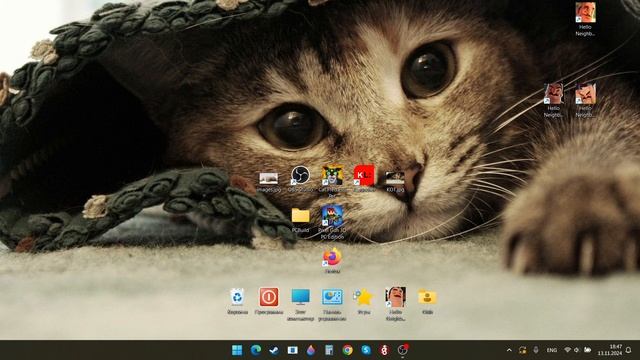This screenshot has height=360, width=640.
Task: Open the Wi-Fi network tray icon
Action: pyautogui.click(x=567, y=350)
